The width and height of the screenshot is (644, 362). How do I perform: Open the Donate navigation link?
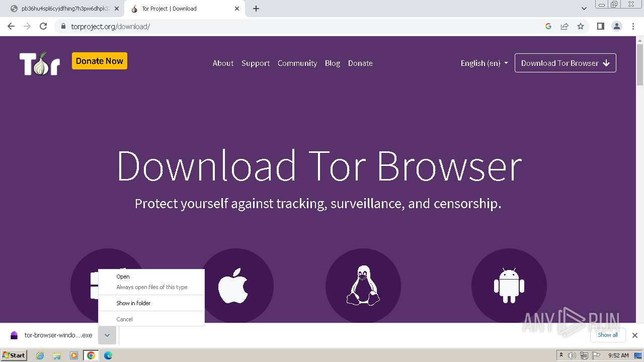(360, 63)
